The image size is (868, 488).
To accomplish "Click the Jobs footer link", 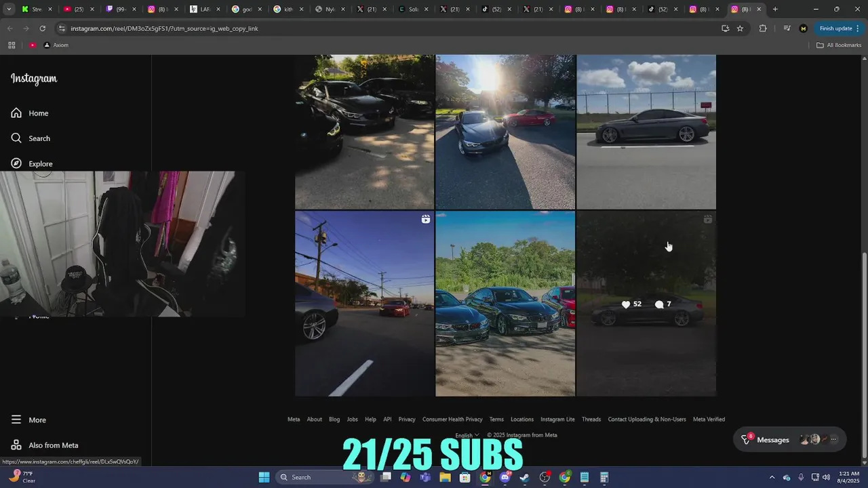I will (353, 420).
